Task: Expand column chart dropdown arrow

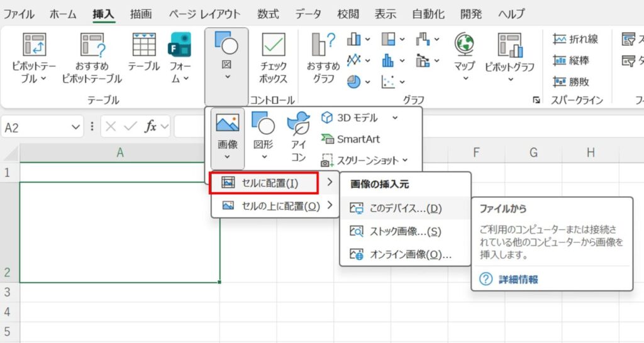Action: click(367, 40)
